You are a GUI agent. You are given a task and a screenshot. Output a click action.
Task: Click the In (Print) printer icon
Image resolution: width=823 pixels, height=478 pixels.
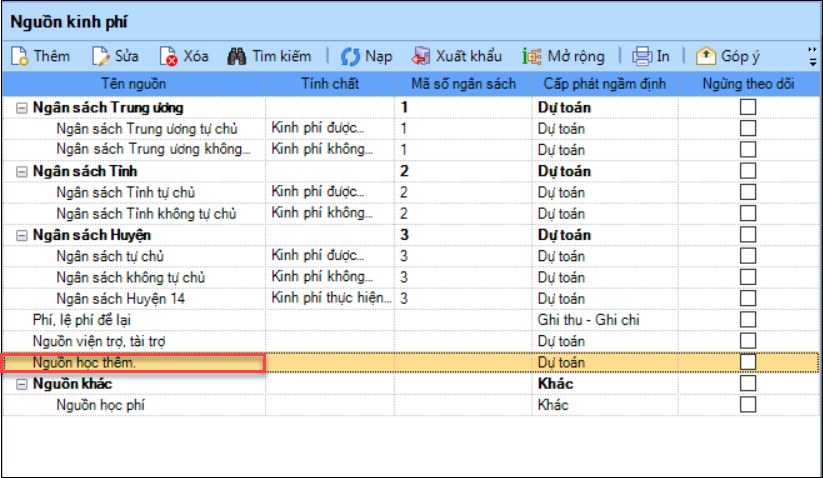coord(642,56)
